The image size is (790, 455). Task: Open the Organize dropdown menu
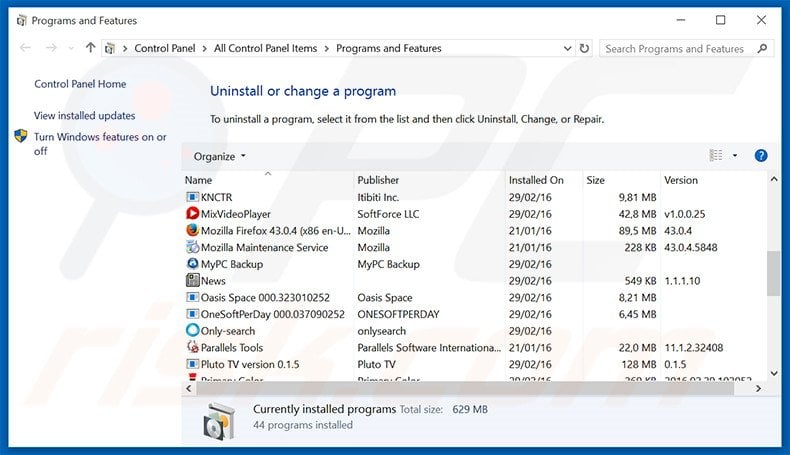(220, 156)
